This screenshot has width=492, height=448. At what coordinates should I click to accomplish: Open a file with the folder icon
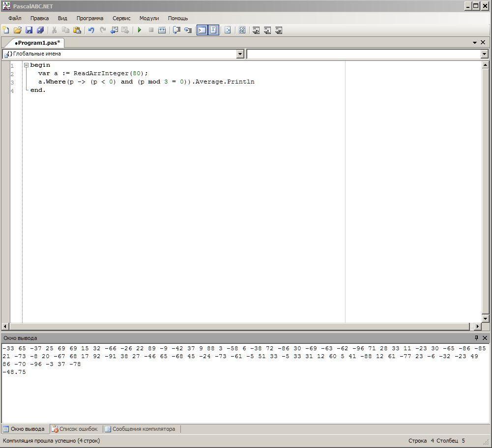point(17,30)
